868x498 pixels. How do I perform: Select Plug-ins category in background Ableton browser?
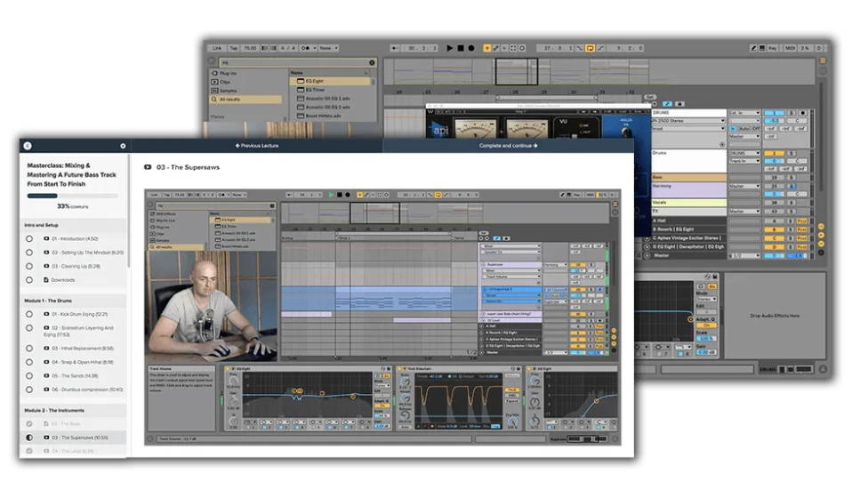click(228, 73)
